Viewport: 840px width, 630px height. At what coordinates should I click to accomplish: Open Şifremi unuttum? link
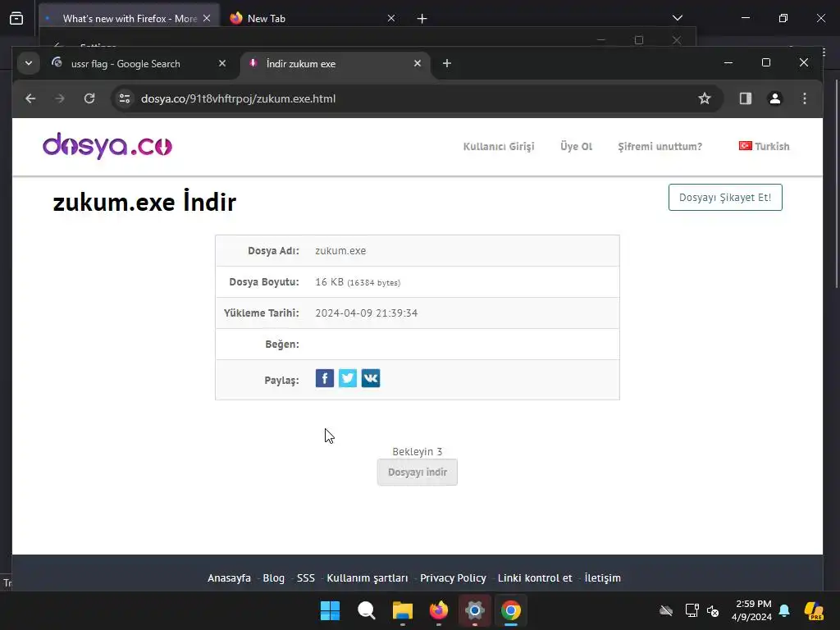[x=660, y=146]
